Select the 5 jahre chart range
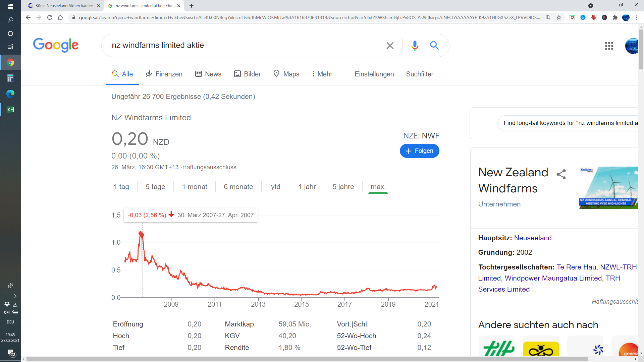Screen dimensions: 644x362 (343, 187)
